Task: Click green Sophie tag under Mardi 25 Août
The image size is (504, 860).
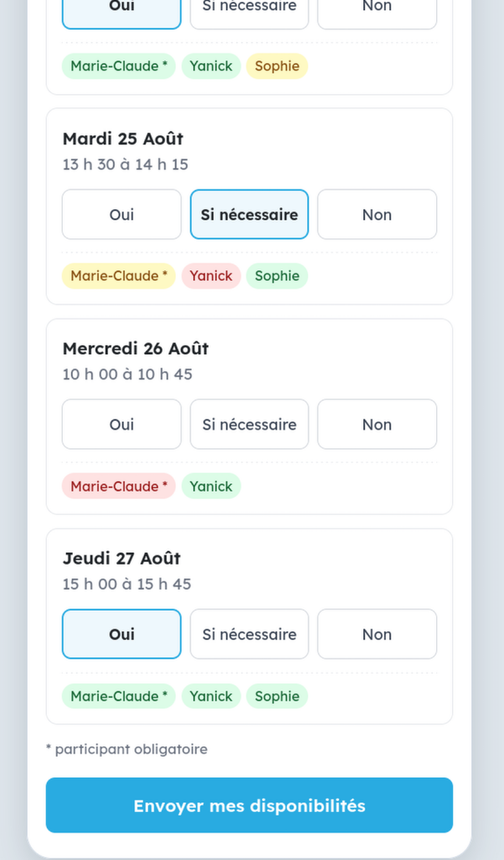Action: [x=277, y=276]
